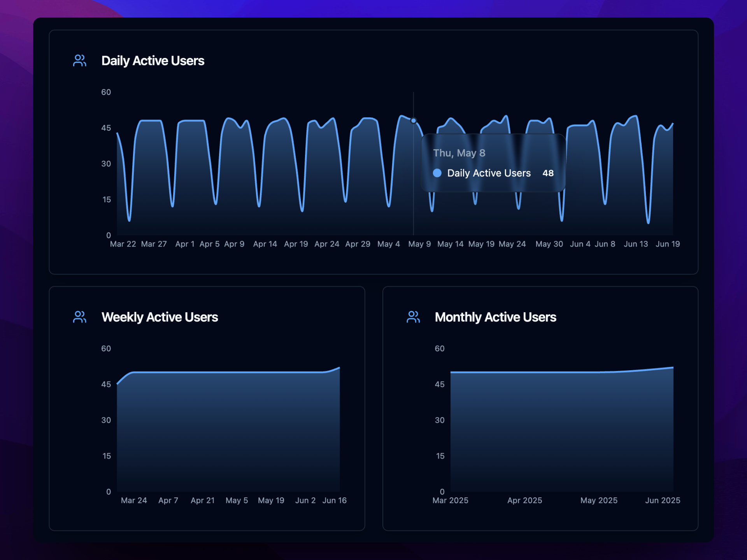Screen dimensions: 747x560
Task: Click May 5 label on weekly chart
Action: 237,500
